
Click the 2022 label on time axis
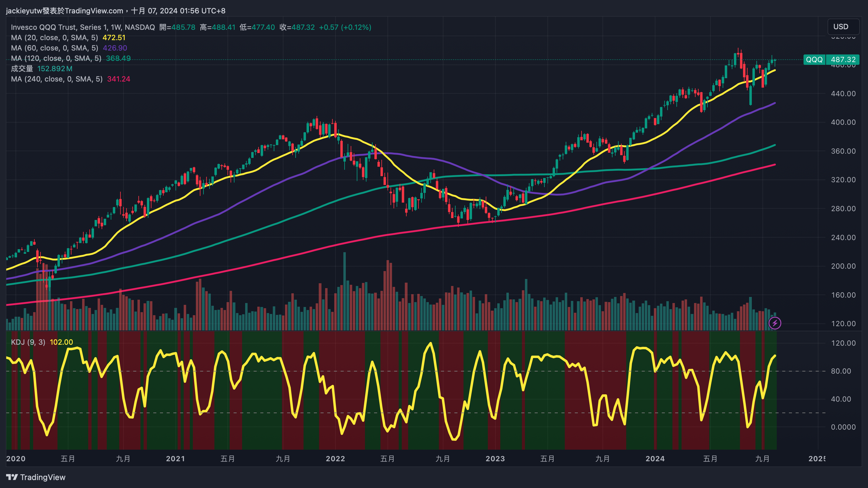click(335, 459)
